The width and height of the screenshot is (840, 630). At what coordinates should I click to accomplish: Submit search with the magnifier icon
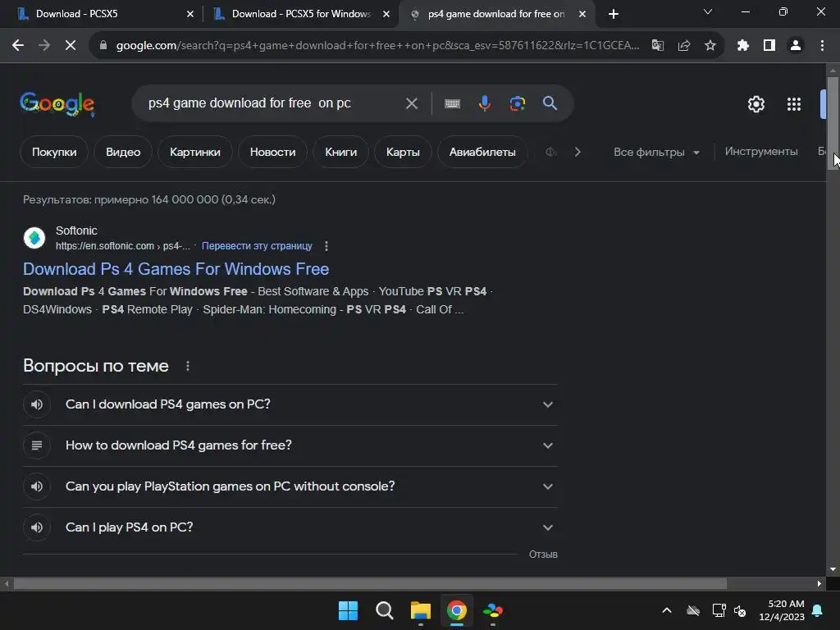550,103
